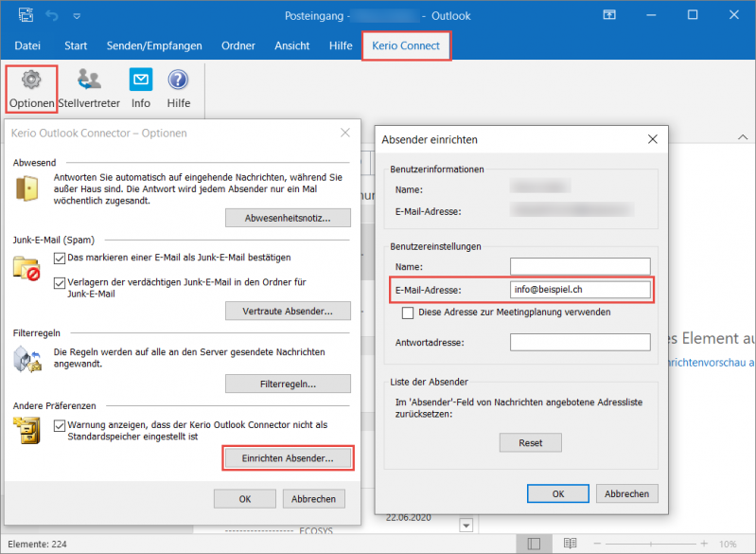Expand the quick access toolbar dropdown

pos(77,16)
